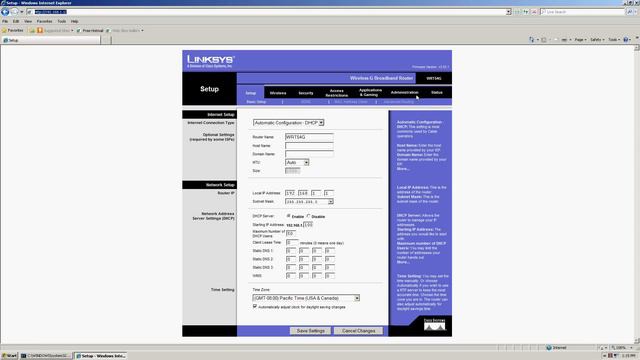The height and width of the screenshot is (360, 640).
Task: Click the browser Back arrow button
Action: pos(5,12)
